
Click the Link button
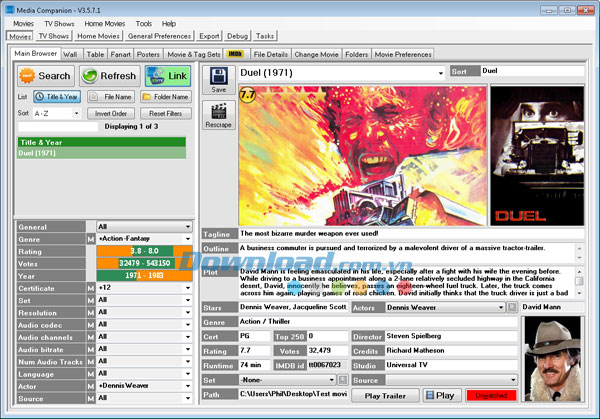point(168,76)
